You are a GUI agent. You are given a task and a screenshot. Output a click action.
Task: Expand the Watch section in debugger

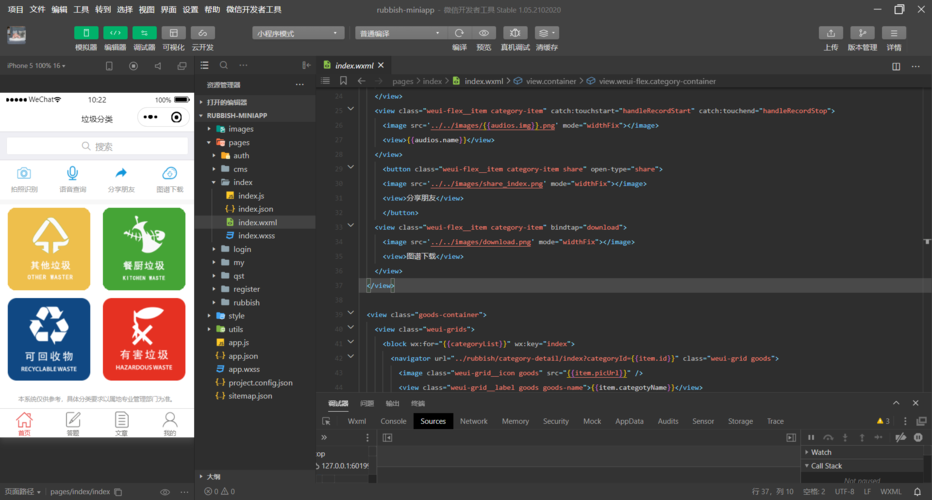820,452
